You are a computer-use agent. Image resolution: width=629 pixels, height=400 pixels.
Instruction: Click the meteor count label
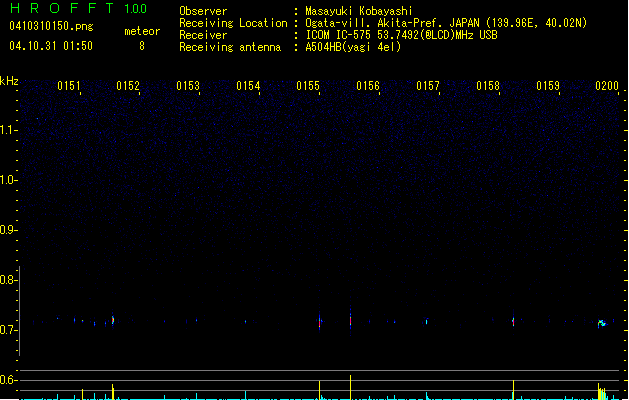coord(142,31)
